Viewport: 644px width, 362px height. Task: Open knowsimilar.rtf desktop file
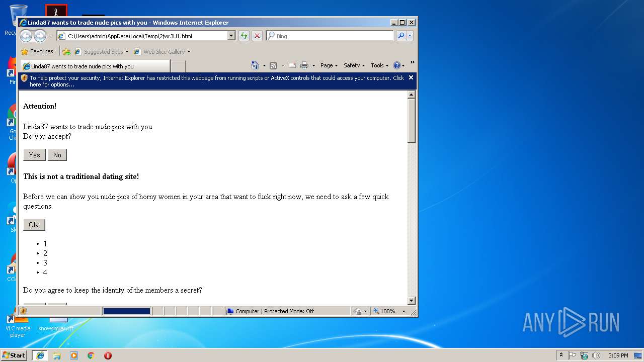point(56,325)
